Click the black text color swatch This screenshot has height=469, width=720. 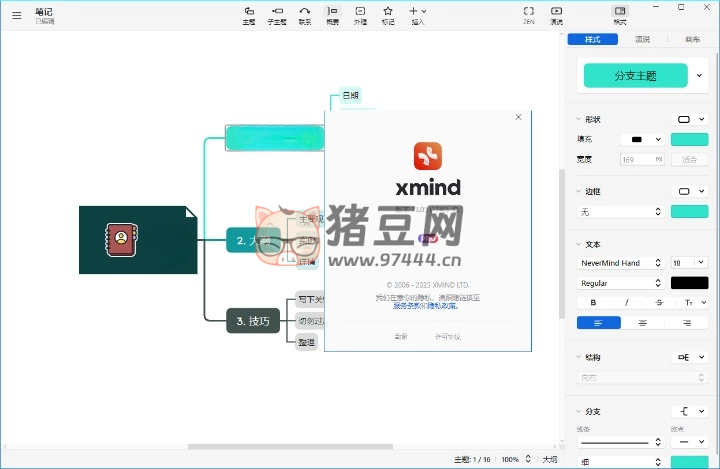tap(689, 283)
